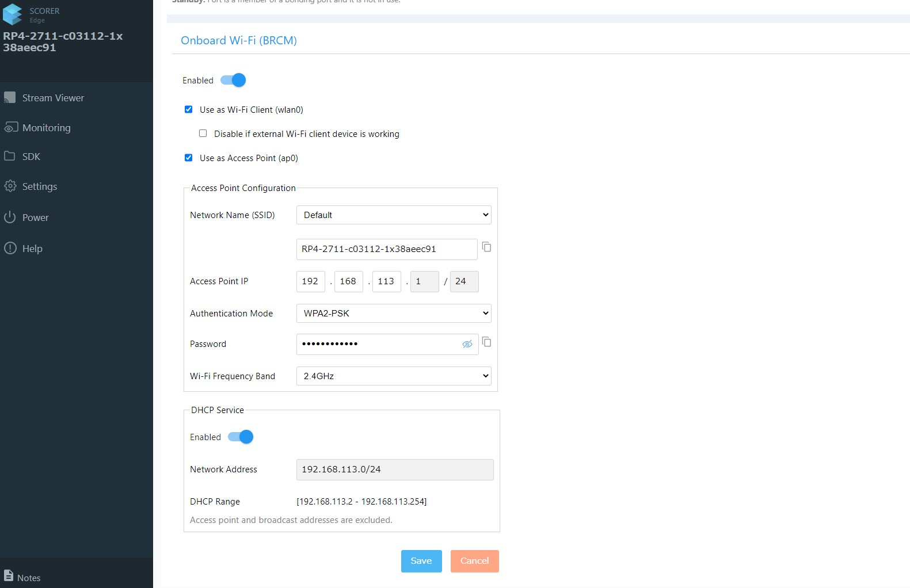This screenshot has height=588, width=910.
Task: Check Disable if external Wi-Fi client working
Action: [x=203, y=133]
